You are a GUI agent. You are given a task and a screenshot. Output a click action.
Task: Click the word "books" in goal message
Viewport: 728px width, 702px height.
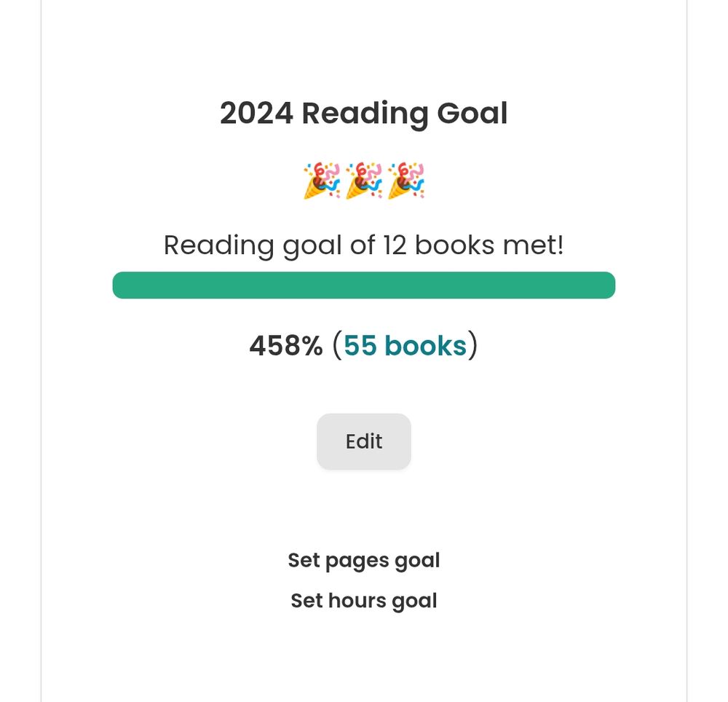click(455, 245)
